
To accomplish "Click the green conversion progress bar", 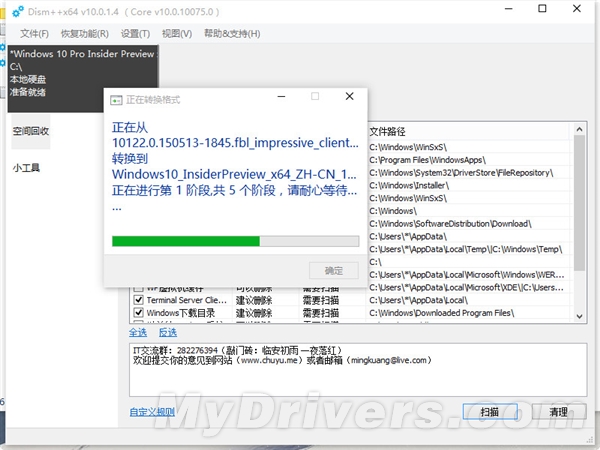I will point(235,241).
